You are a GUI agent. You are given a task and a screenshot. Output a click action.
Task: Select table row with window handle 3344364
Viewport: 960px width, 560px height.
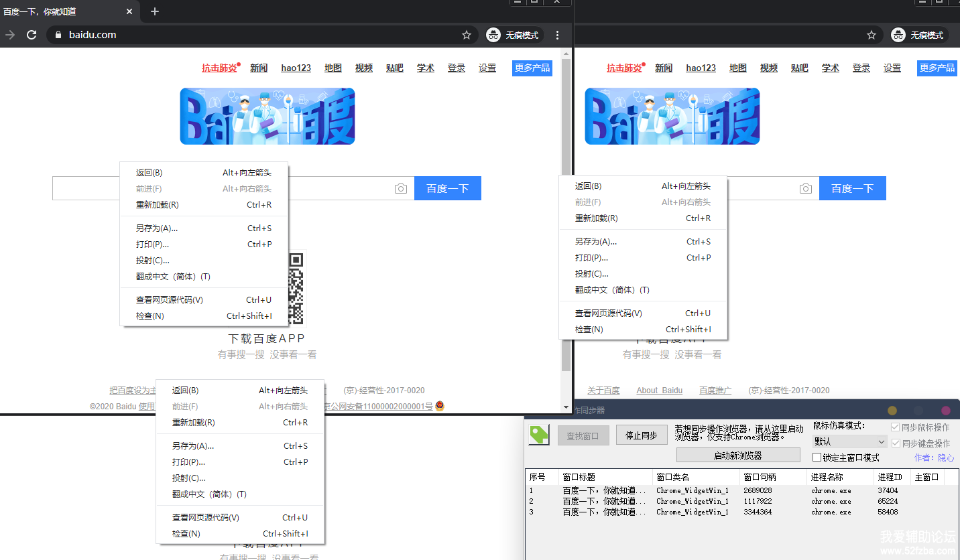point(742,512)
